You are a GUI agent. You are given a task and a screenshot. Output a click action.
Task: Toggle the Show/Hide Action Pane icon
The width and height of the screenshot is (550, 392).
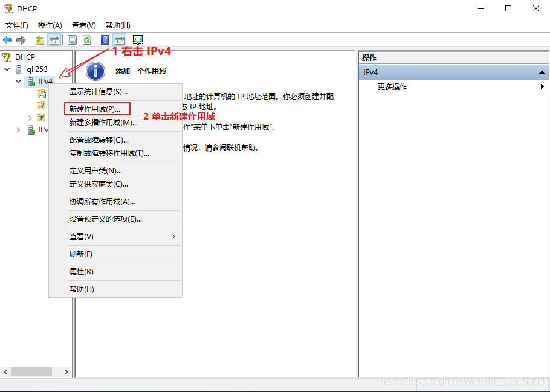(119, 40)
